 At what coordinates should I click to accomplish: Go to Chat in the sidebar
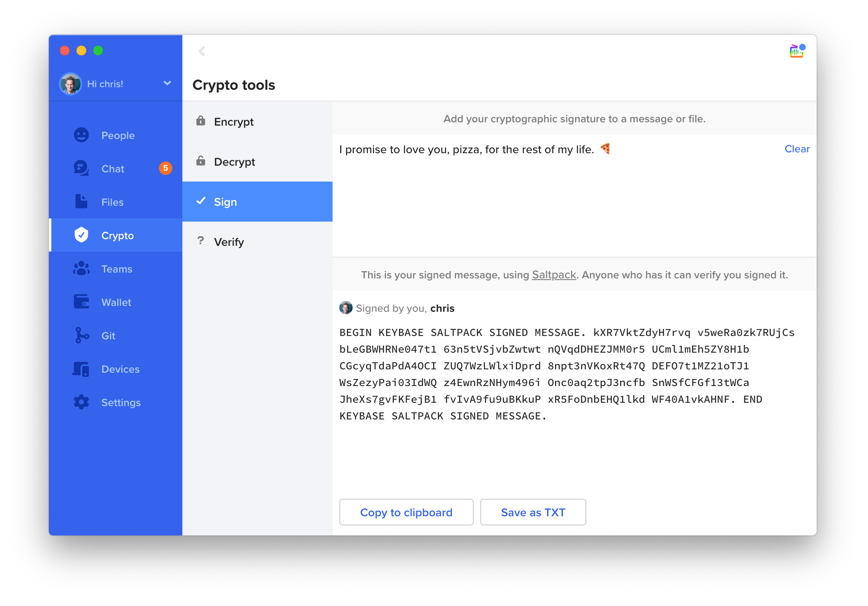(x=116, y=169)
